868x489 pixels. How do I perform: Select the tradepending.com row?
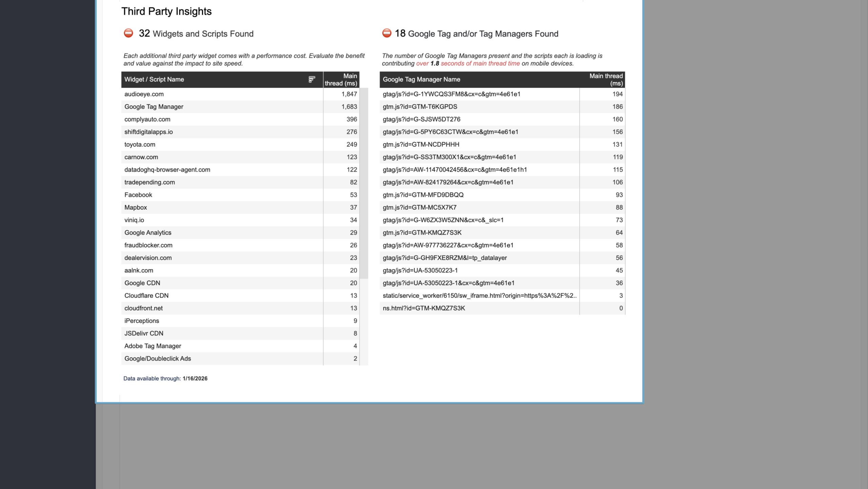click(240, 182)
